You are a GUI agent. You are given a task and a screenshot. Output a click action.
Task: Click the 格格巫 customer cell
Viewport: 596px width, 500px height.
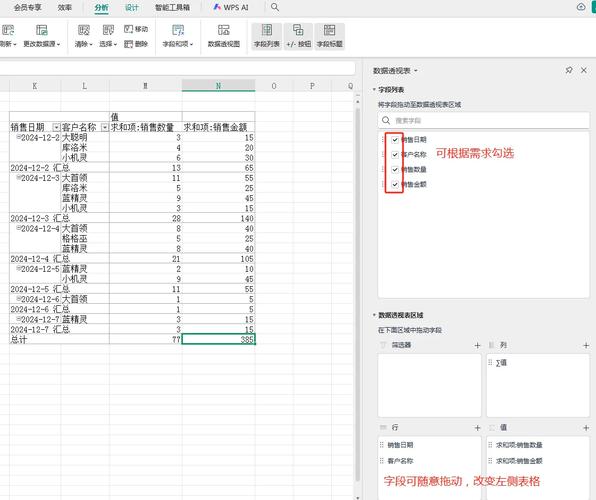coord(85,238)
